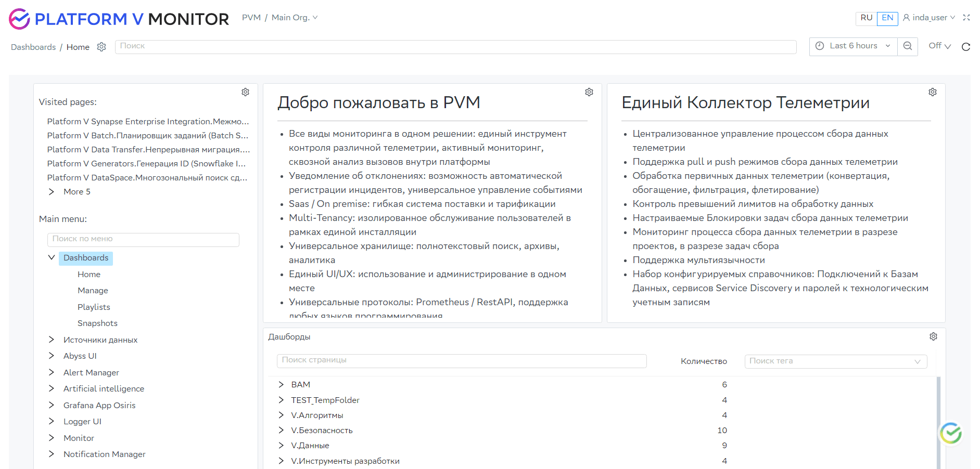Expand the V.Алгоритмы folder

pyautogui.click(x=281, y=415)
